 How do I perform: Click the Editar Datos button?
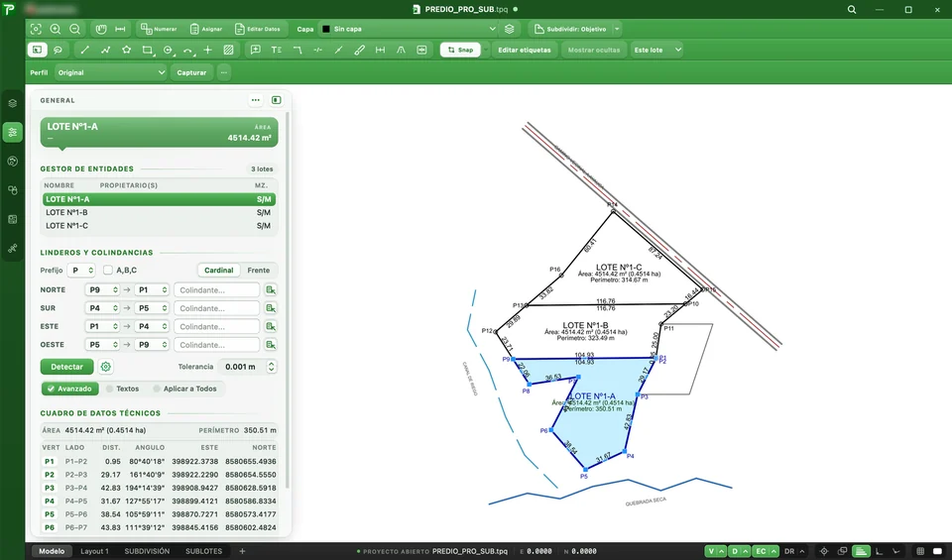pyautogui.click(x=258, y=29)
